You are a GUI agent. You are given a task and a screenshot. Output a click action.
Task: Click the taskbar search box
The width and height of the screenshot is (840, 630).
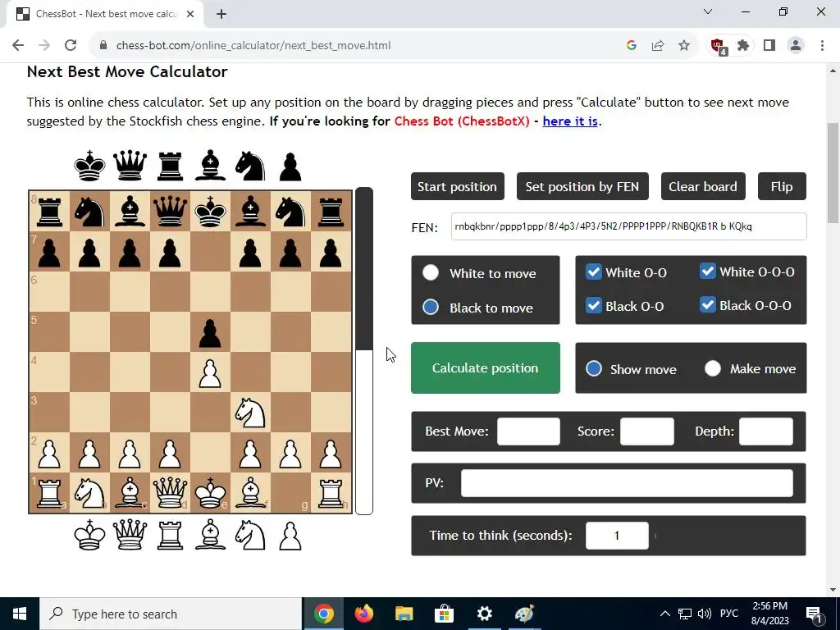point(171,614)
